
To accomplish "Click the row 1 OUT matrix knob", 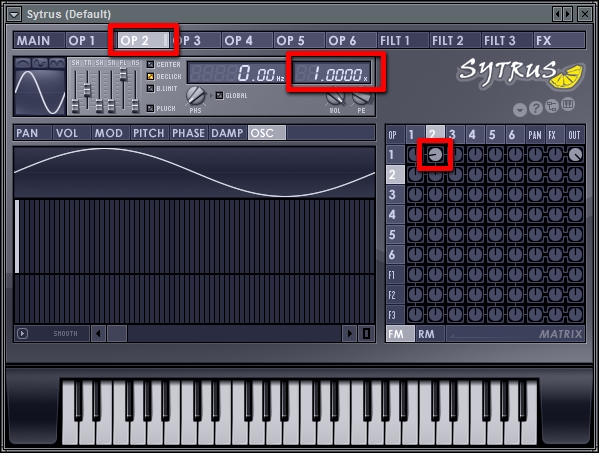I will pos(575,155).
